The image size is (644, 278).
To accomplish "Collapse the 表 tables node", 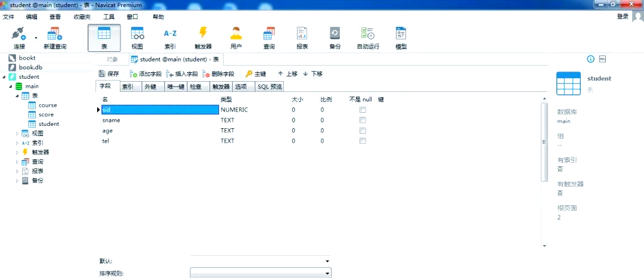I will click(x=17, y=95).
